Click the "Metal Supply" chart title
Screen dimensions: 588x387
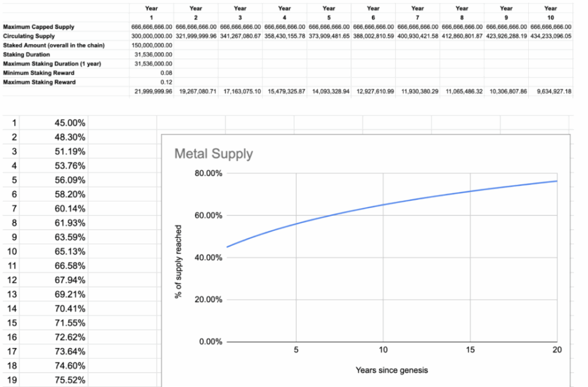click(213, 154)
